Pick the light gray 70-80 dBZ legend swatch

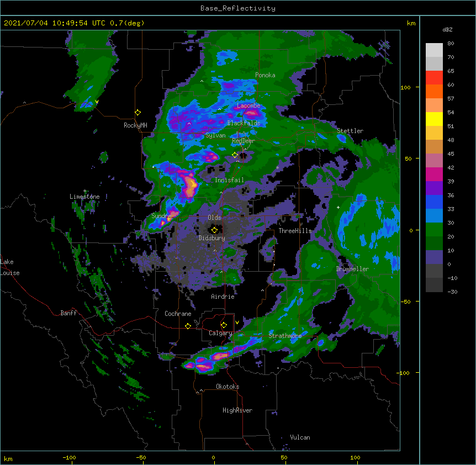(434, 50)
